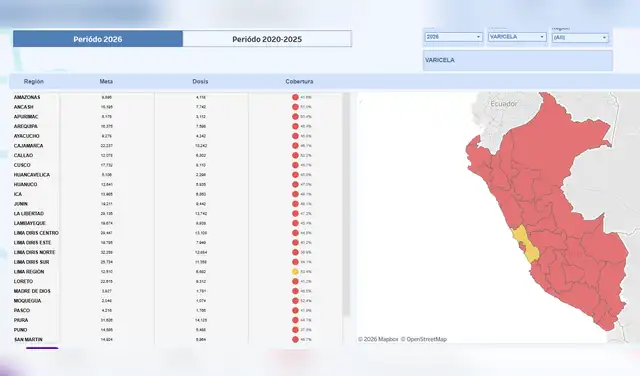Select the JUNIN region name
The height and width of the screenshot is (376, 640).
[21, 204]
